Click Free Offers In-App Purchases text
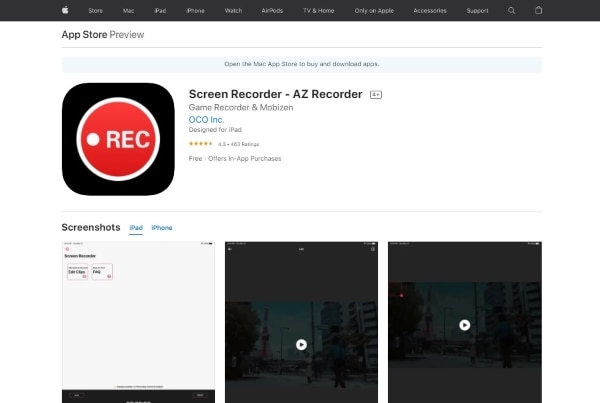The image size is (600, 403). pyautogui.click(x=235, y=158)
